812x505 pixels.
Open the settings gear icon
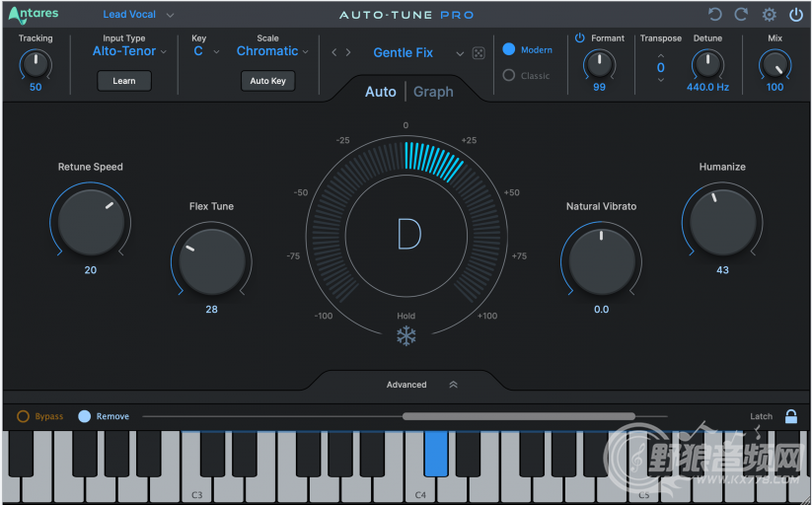(769, 15)
